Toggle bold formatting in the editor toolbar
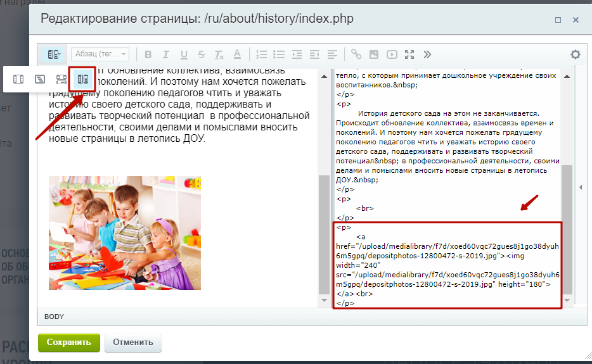 148,54
